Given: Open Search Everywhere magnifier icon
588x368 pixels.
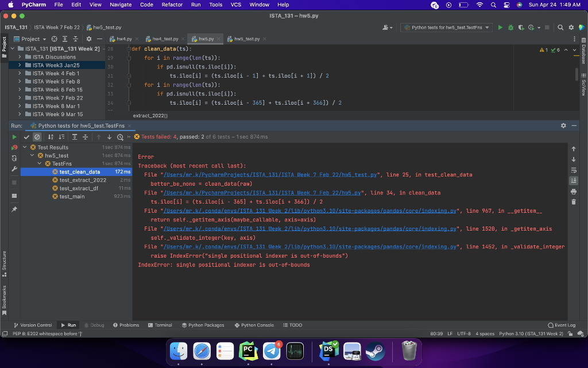Looking at the screenshot, I should [x=561, y=27].
